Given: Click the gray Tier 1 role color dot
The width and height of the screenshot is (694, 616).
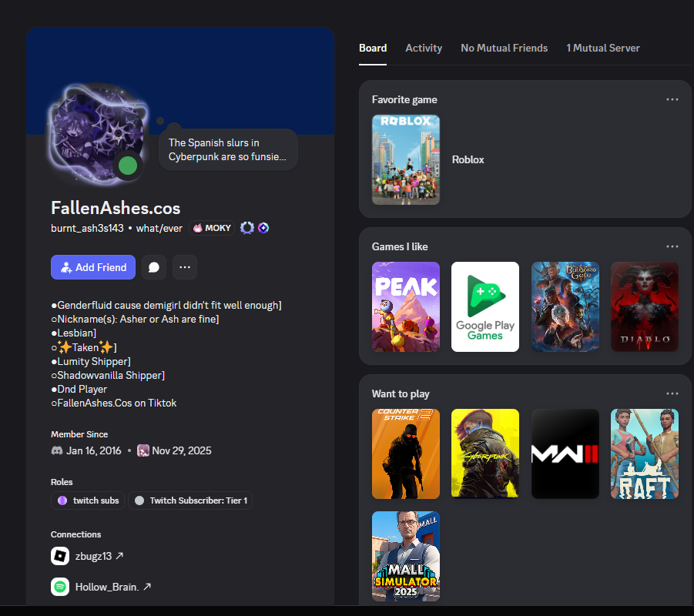Looking at the screenshot, I should [x=139, y=500].
